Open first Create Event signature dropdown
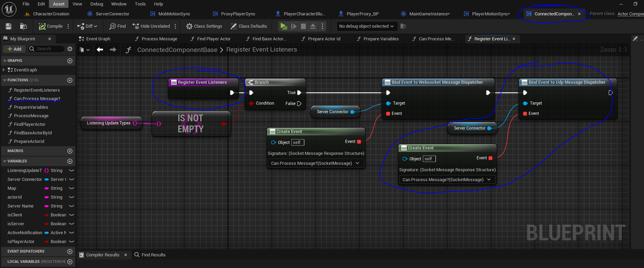 pos(315,163)
